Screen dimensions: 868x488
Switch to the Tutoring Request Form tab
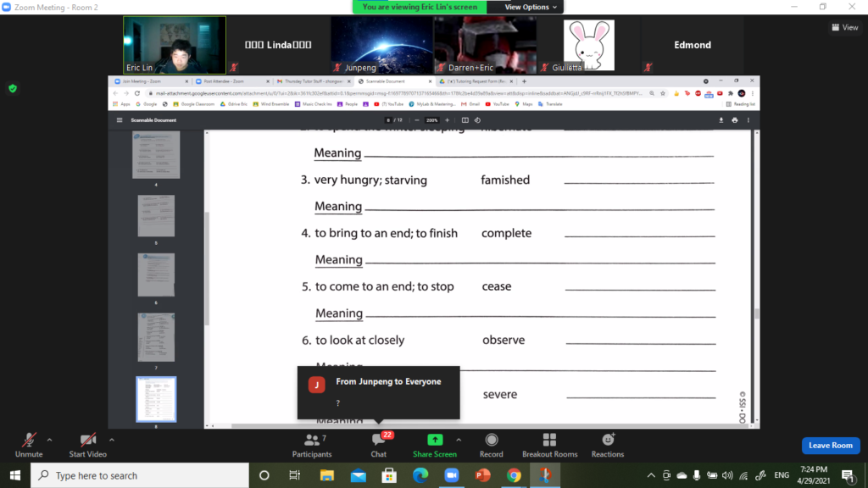click(x=476, y=81)
